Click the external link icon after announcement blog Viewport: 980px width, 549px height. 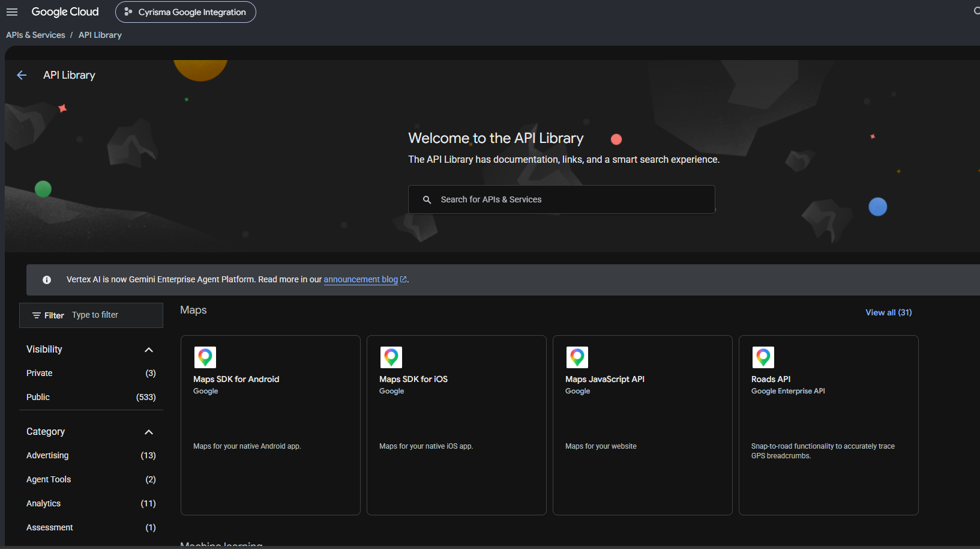tap(403, 279)
